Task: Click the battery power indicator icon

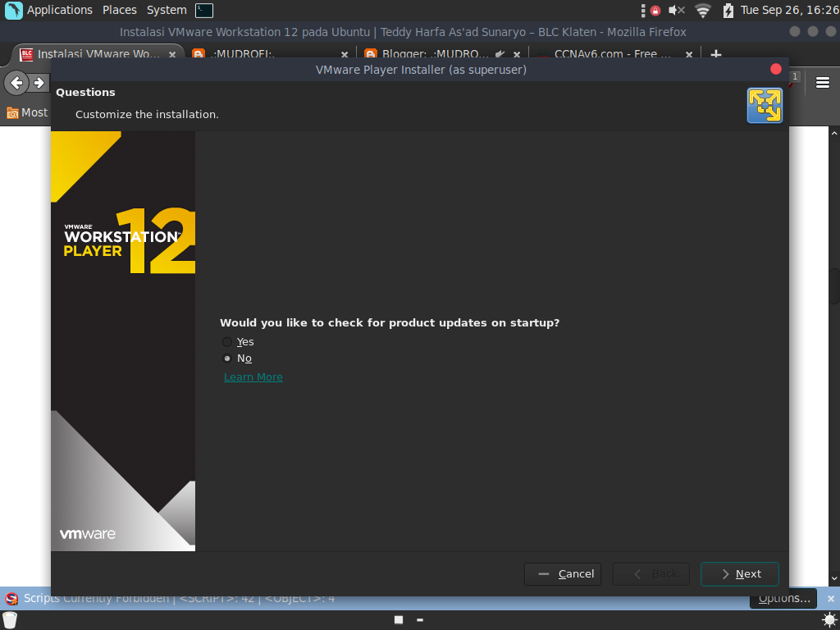Action: (x=728, y=10)
